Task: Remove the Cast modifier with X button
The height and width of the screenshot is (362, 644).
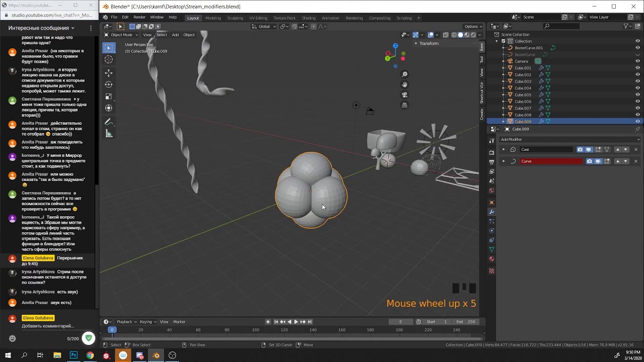Action: [635, 149]
